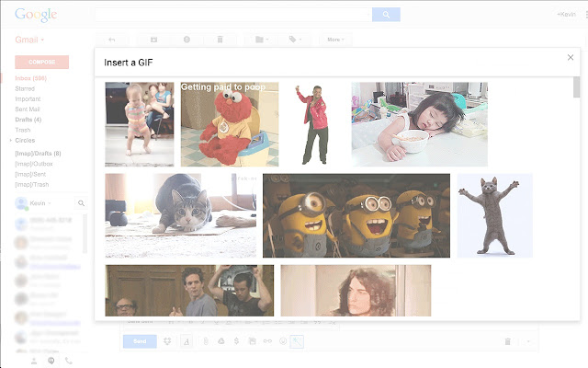Select the crouching cat on rug GIF
The image size is (588, 368).
[181, 215]
